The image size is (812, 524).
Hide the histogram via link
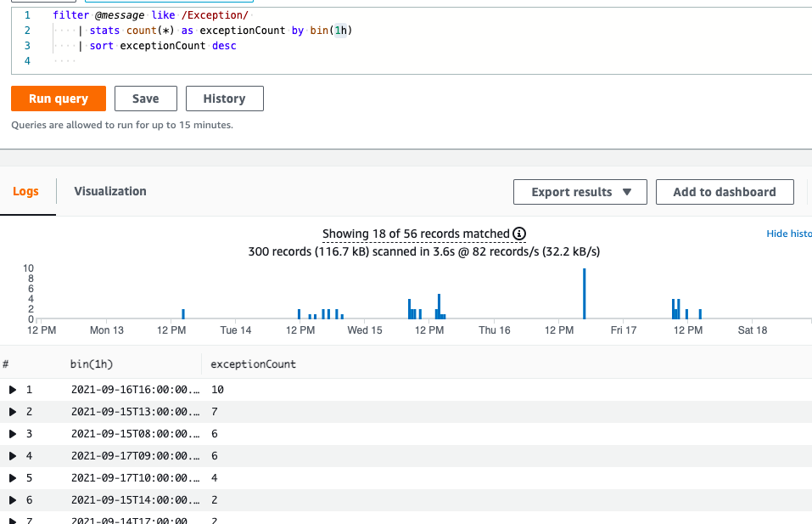[788, 234]
